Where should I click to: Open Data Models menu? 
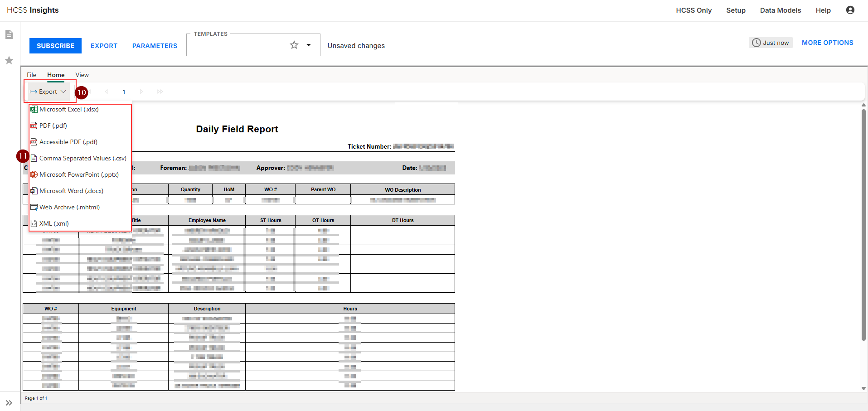pos(781,10)
